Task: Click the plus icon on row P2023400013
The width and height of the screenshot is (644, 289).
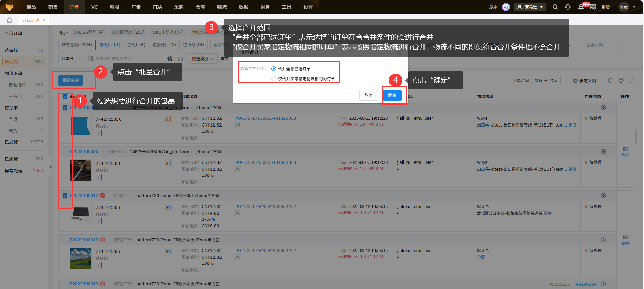Action: pos(603,240)
